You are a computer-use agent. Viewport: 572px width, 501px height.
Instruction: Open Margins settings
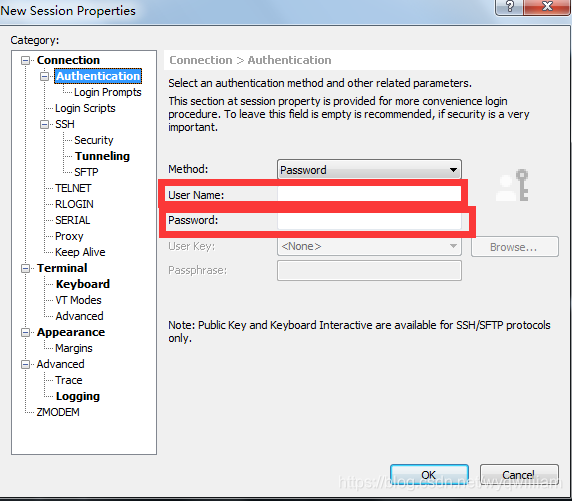pos(74,348)
